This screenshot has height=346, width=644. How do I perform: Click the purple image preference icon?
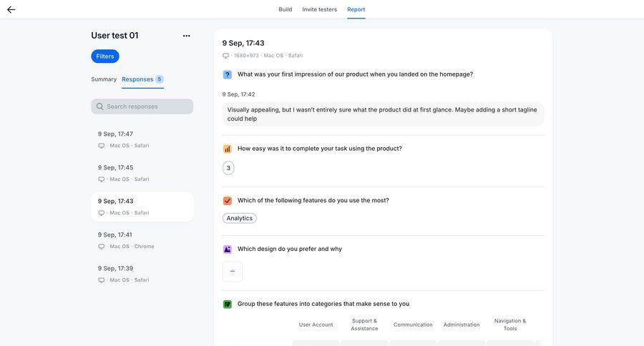point(228,249)
